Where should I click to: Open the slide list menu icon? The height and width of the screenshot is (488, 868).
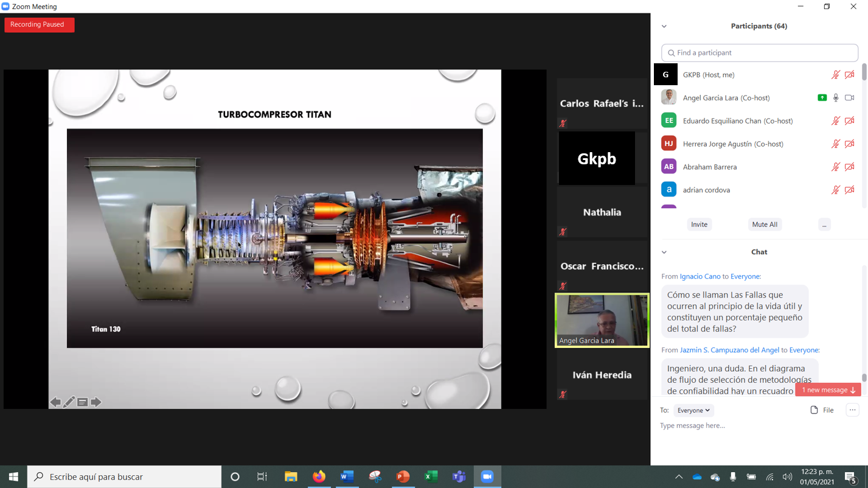point(82,402)
